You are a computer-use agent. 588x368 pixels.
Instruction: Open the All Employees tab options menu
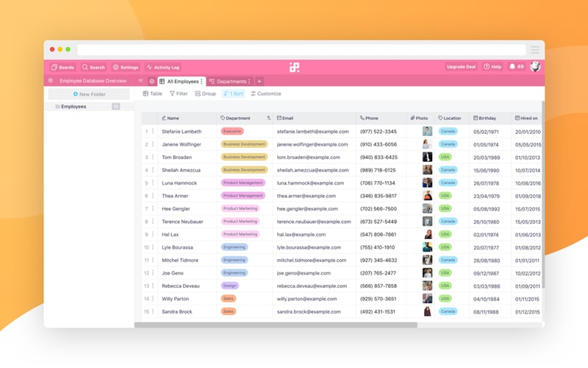[201, 81]
